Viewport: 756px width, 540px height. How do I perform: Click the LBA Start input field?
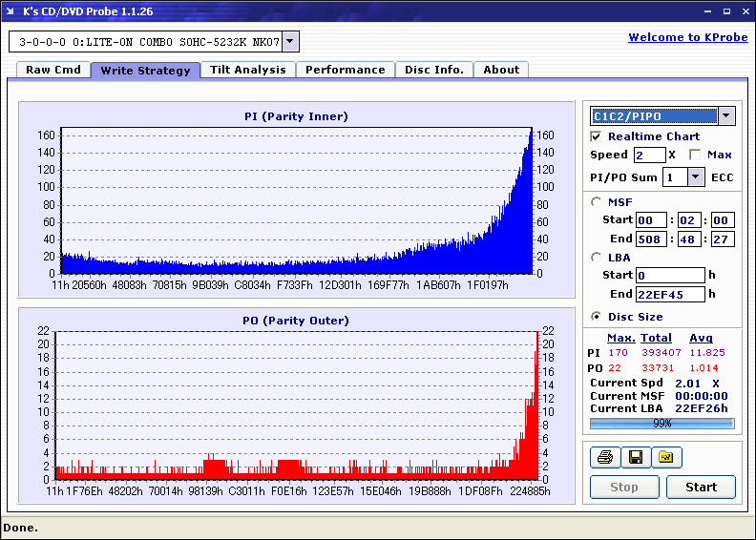(670, 275)
